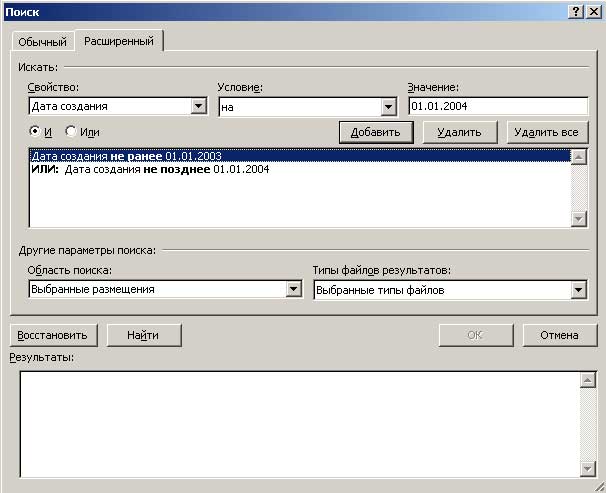Viewport: 606px width, 493px height.
Task: Close the Поиск dialog window
Action: click(594, 10)
